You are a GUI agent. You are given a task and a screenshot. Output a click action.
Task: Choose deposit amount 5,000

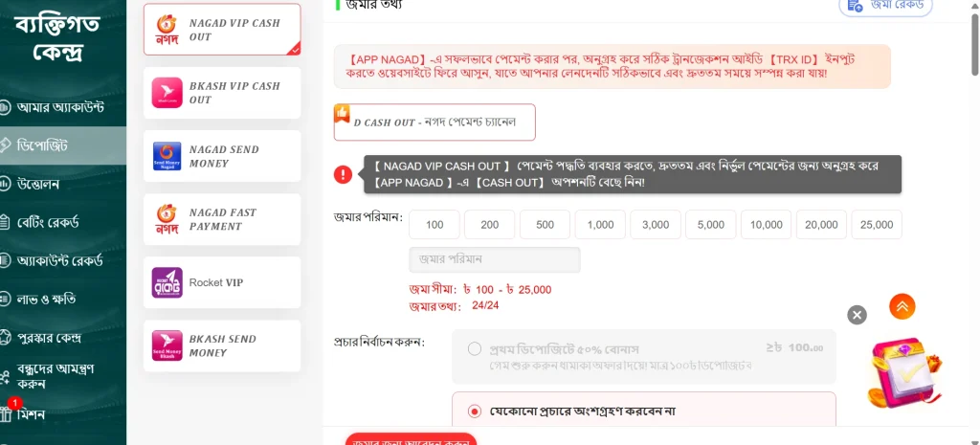pos(711,224)
